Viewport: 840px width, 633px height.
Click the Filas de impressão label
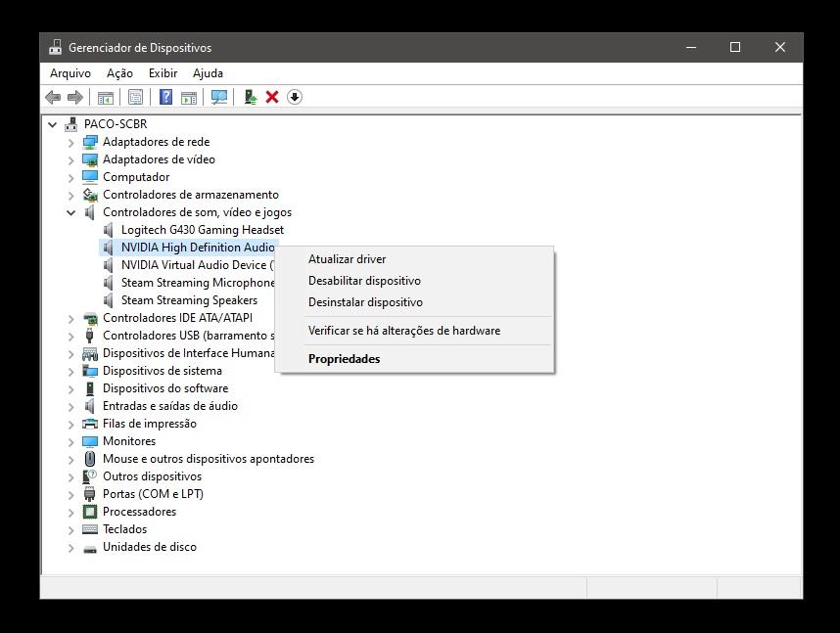click(150, 424)
